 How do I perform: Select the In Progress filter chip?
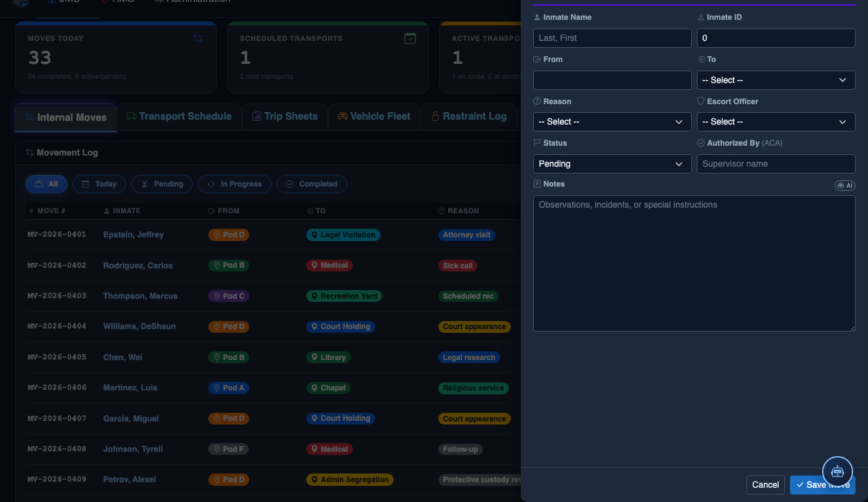pos(234,184)
